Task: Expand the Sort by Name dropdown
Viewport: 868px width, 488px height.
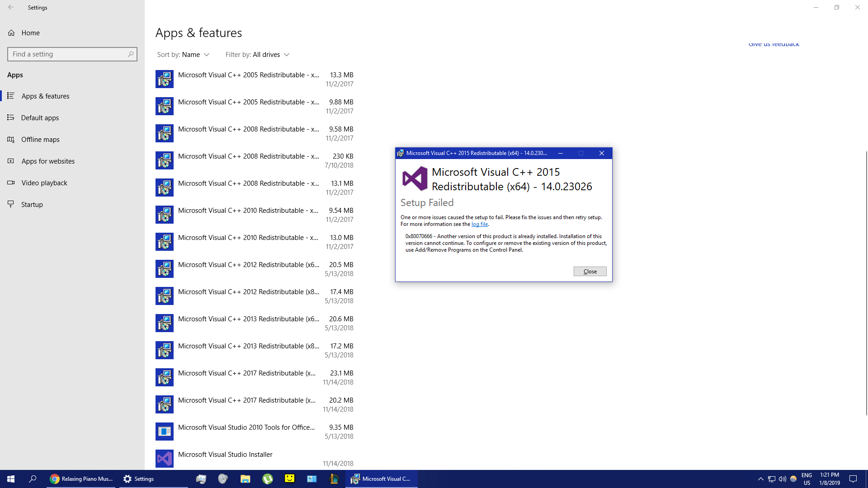Action: click(x=183, y=55)
